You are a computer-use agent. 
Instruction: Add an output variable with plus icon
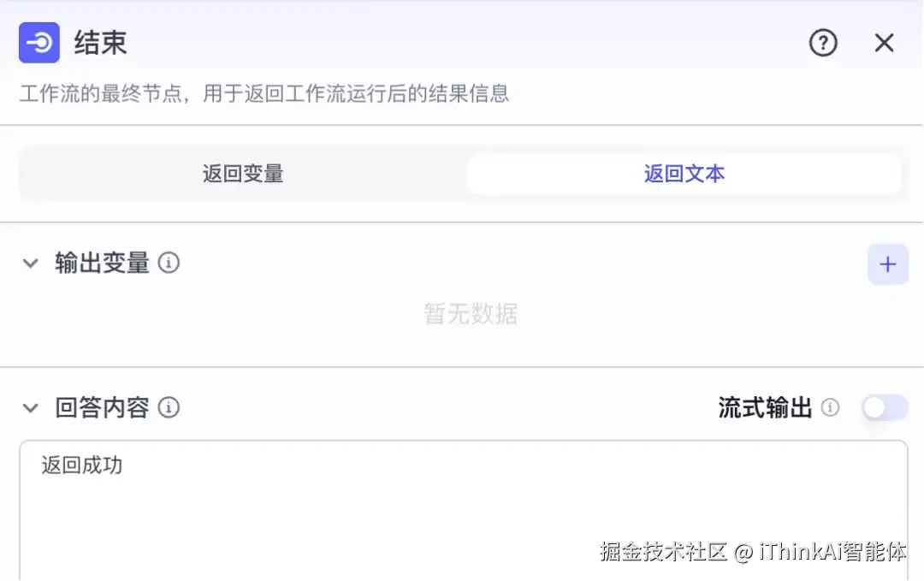pos(887,264)
